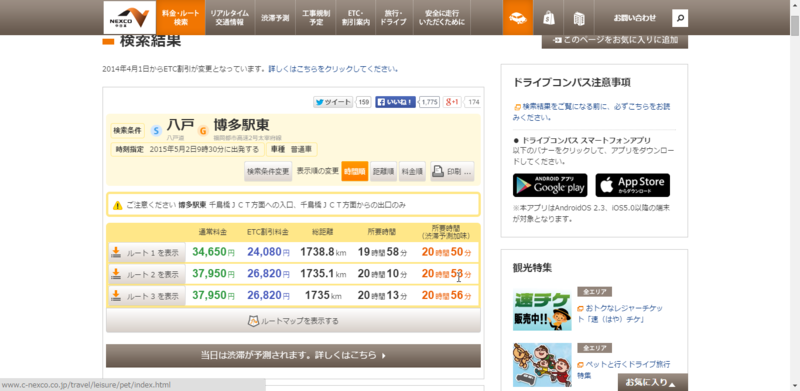Open リアルタイム交通情報 menu
Screen dimensions: 800x391
(229, 18)
